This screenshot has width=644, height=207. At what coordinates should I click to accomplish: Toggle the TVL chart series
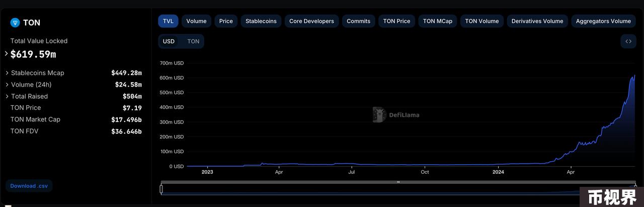click(168, 21)
